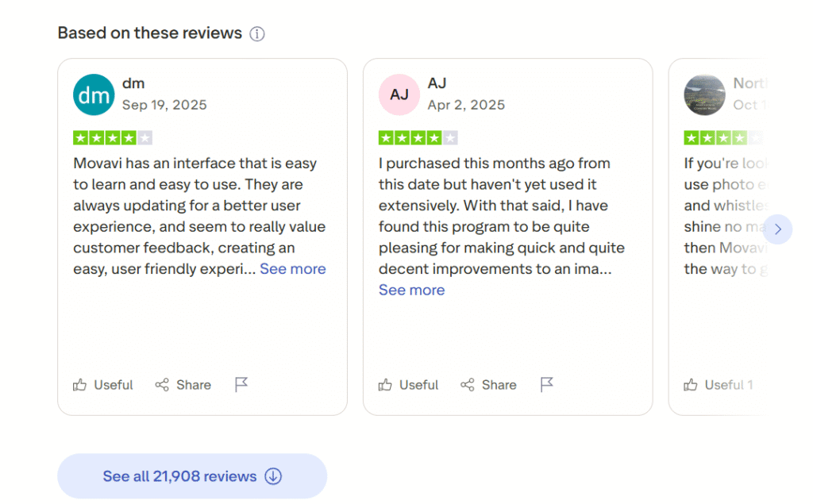Image resolution: width=813 pixels, height=504 pixels.
Task: Click the info icon next to 'Based on these reviews'
Action: point(257,33)
